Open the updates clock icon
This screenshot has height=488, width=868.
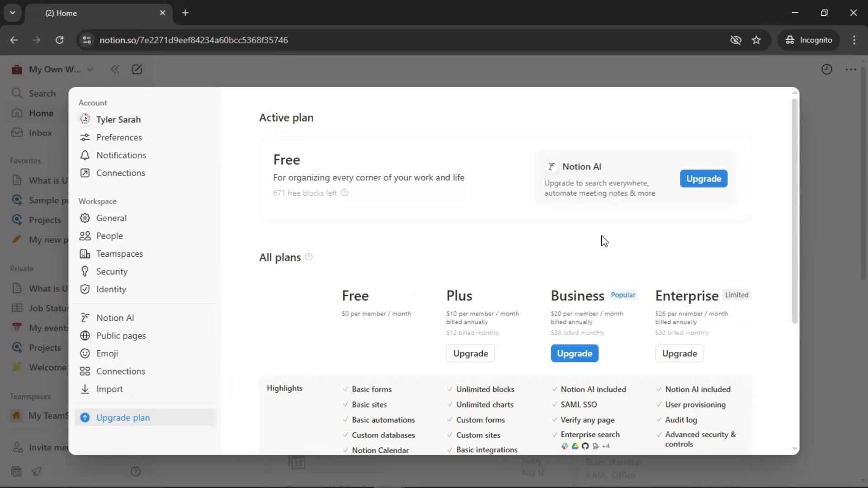pos(826,69)
